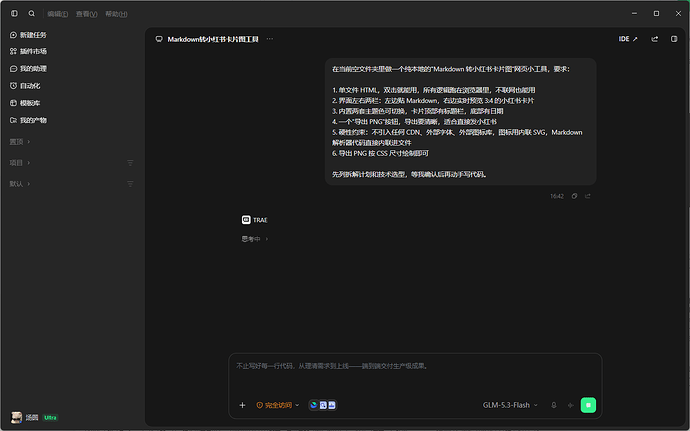Open the GLM-5.3-Flash model dropdown

pyautogui.click(x=510, y=405)
